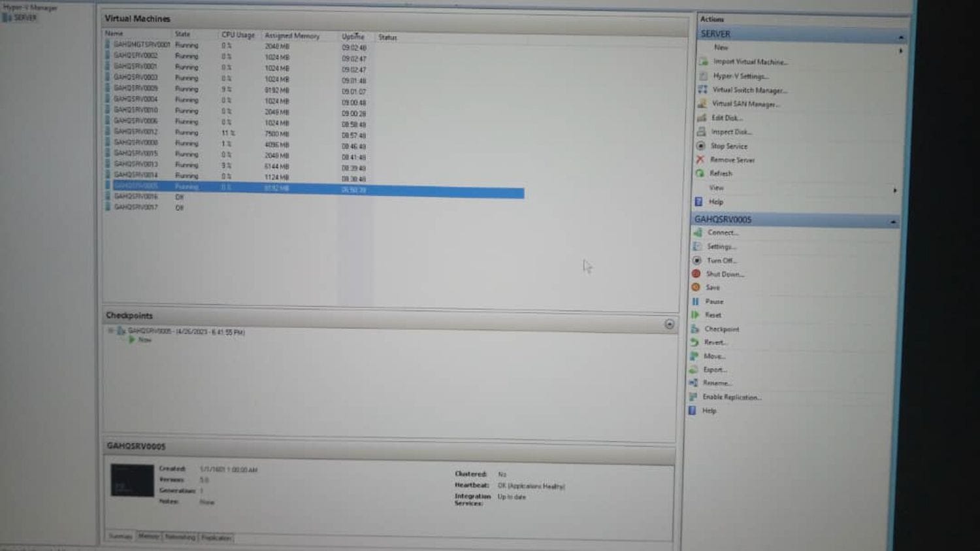
Task: Sort by the CPU Usage column header
Action: [x=238, y=35]
